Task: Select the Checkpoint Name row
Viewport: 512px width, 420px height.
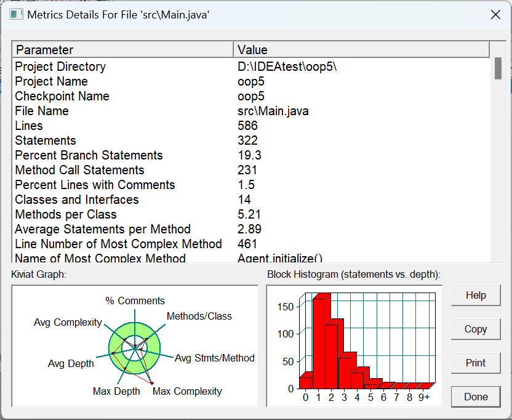Action: pyautogui.click(x=251, y=96)
